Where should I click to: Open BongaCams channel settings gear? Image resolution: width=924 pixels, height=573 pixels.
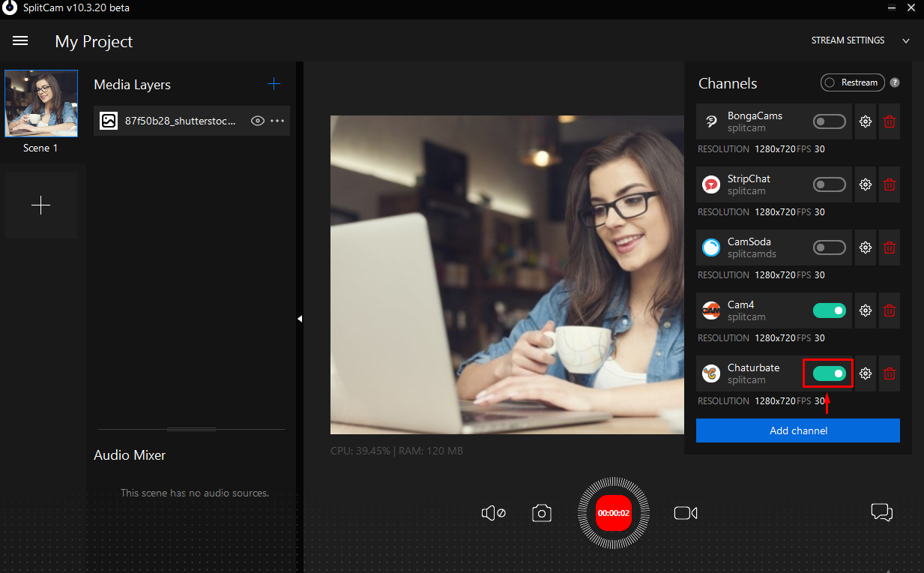pyautogui.click(x=866, y=121)
